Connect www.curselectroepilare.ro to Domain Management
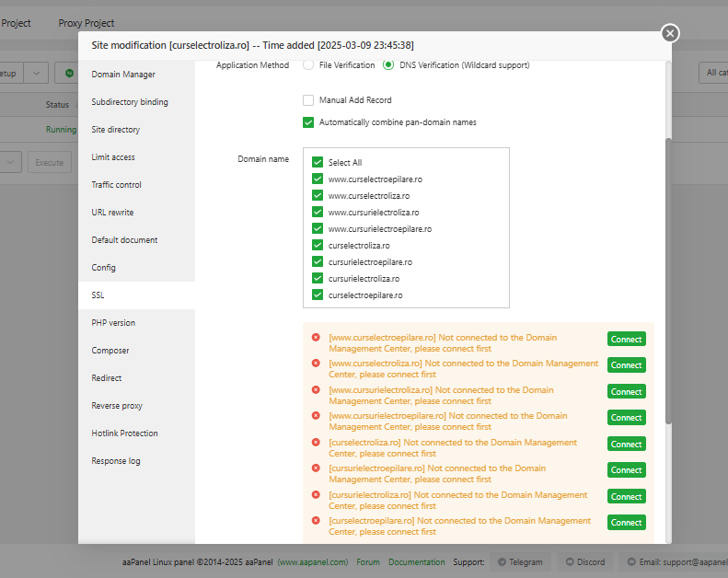The image size is (728, 578). [626, 340]
